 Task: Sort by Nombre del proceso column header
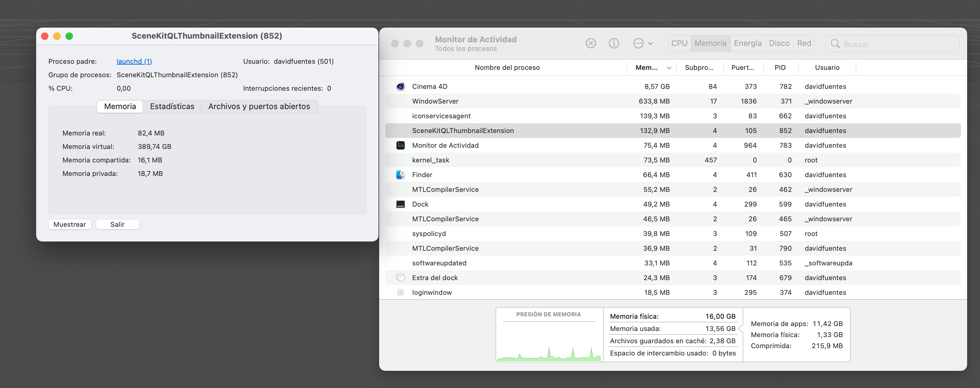[x=507, y=67]
